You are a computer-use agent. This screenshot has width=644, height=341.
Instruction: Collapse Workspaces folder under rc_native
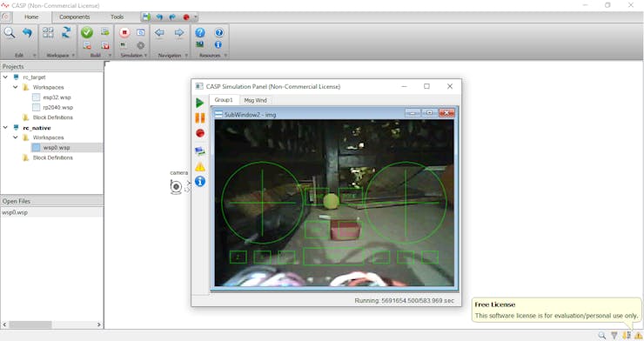click(15, 137)
